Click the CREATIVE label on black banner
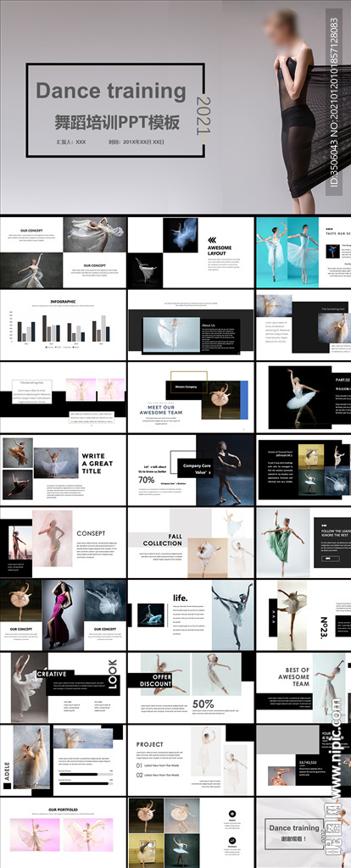This screenshot has width=351, height=868. click(52, 674)
